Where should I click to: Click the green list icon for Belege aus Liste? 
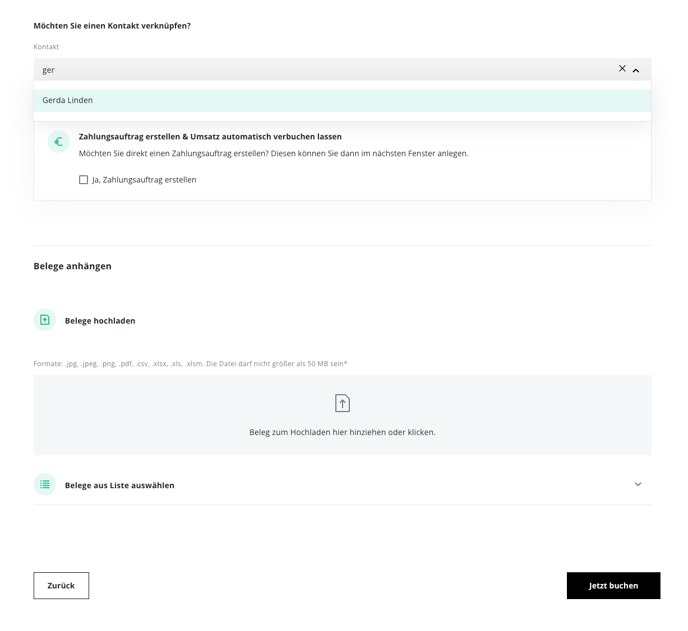[x=45, y=484]
